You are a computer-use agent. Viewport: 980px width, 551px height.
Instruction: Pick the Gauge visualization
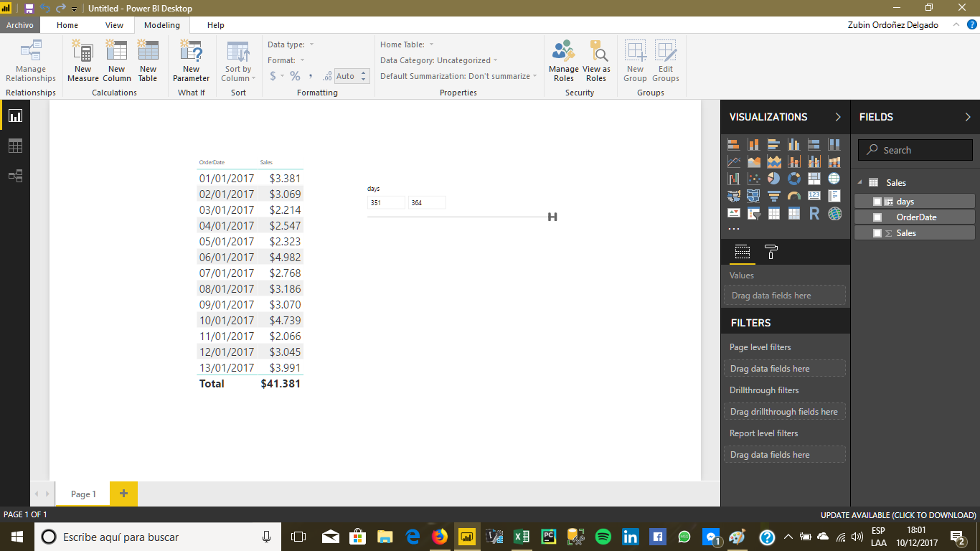tap(793, 195)
